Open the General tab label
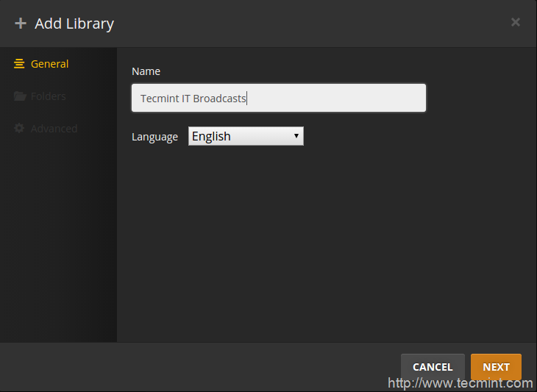The height and width of the screenshot is (392, 537). [x=49, y=64]
